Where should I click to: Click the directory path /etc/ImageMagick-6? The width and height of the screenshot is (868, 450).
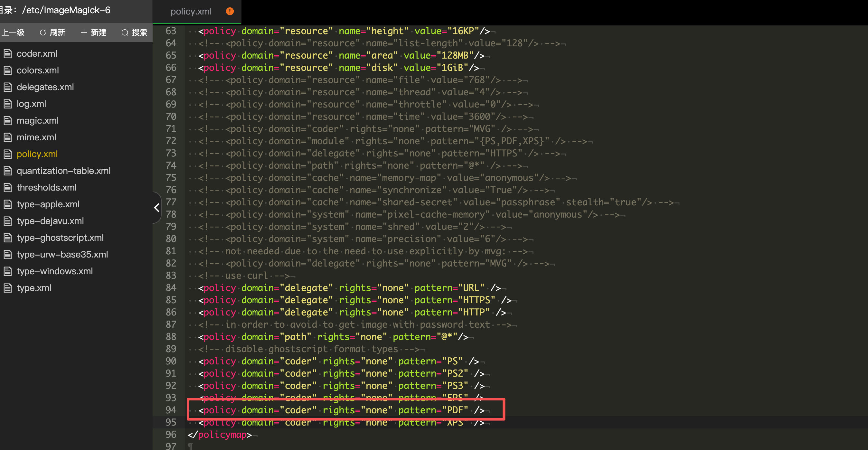(x=66, y=10)
